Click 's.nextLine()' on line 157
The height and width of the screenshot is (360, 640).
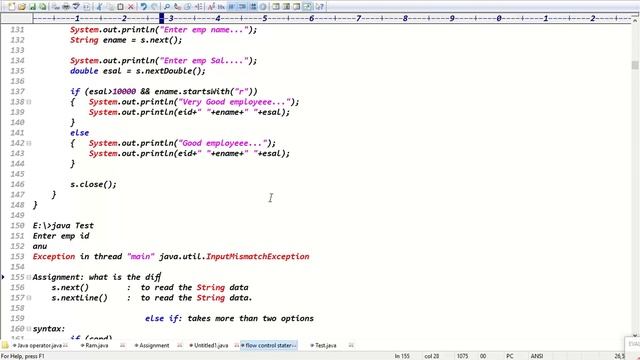pos(79,298)
